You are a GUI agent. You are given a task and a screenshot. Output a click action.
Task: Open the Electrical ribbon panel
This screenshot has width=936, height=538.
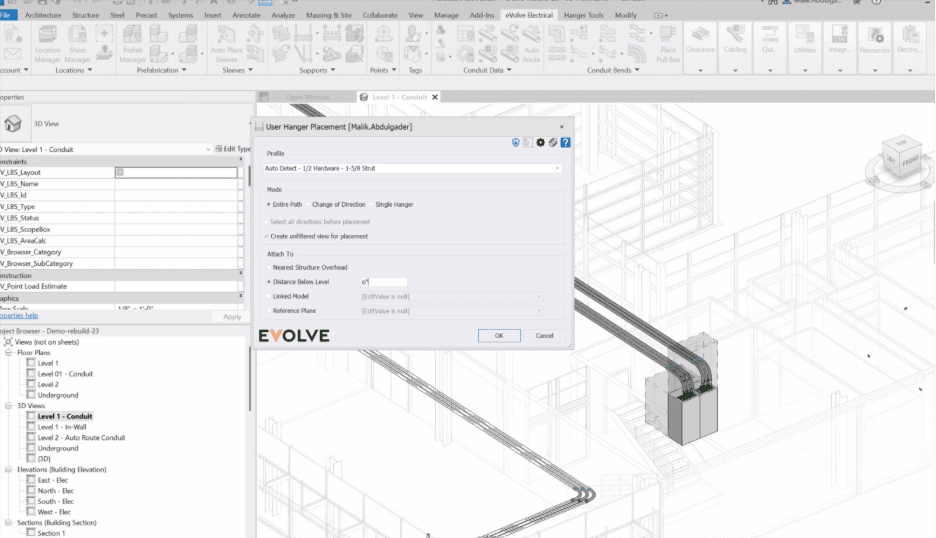[910, 48]
